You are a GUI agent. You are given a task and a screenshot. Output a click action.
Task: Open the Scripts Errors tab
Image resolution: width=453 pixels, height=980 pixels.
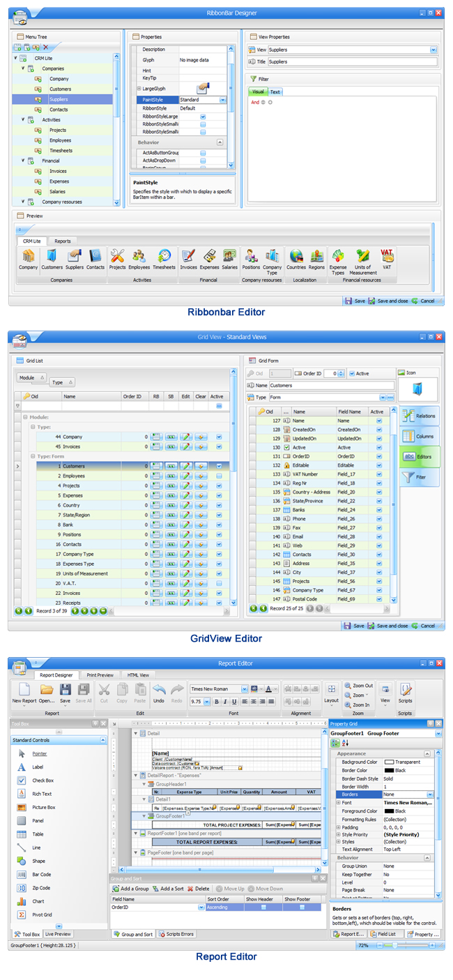click(x=176, y=934)
